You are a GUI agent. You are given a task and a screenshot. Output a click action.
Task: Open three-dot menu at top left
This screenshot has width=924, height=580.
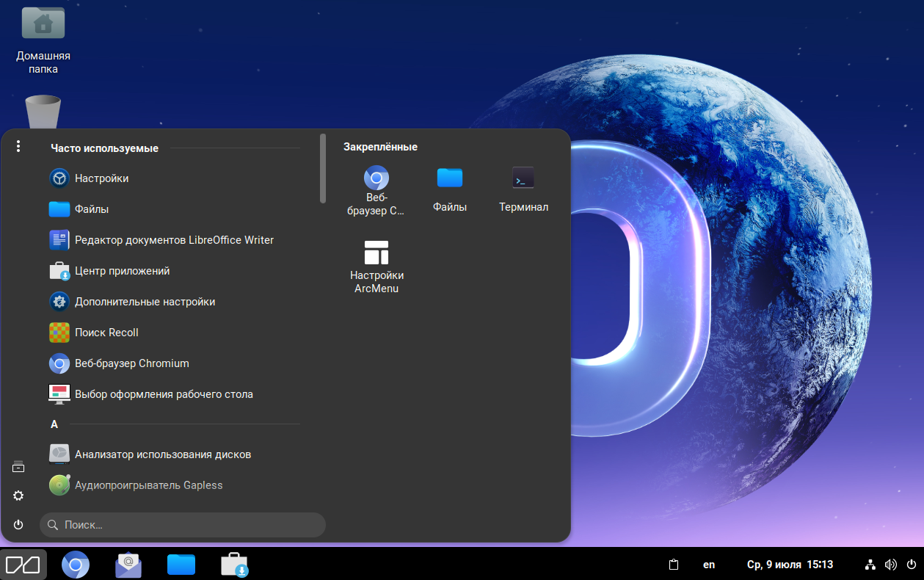18,147
